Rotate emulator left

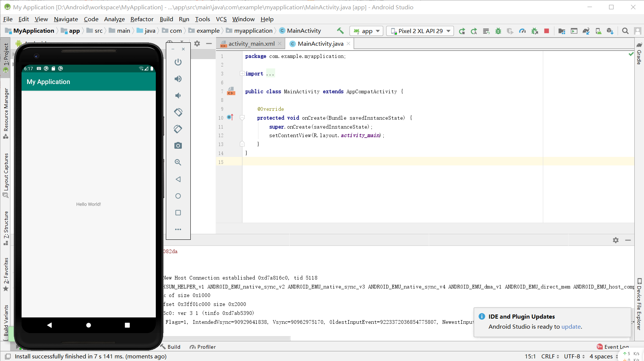[178, 112]
